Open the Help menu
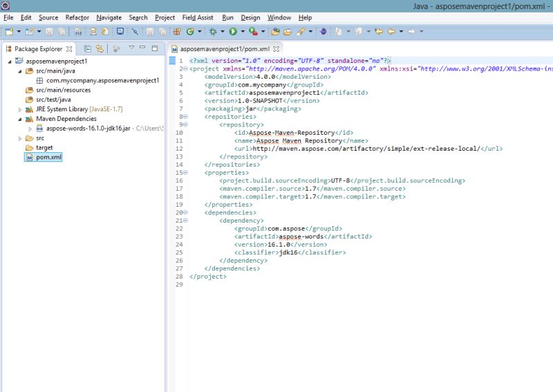This screenshot has width=553, height=392. [305, 18]
